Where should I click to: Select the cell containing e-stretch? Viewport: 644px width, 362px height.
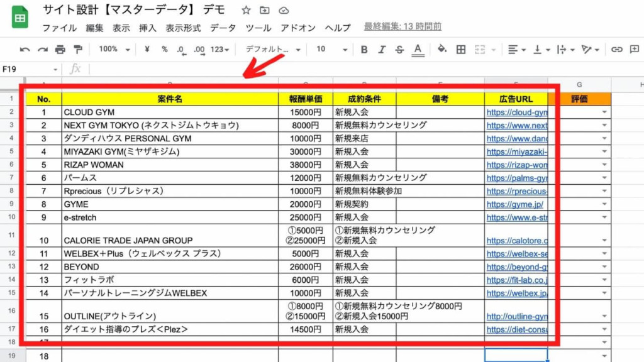pyautogui.click(x=170, y=217)
